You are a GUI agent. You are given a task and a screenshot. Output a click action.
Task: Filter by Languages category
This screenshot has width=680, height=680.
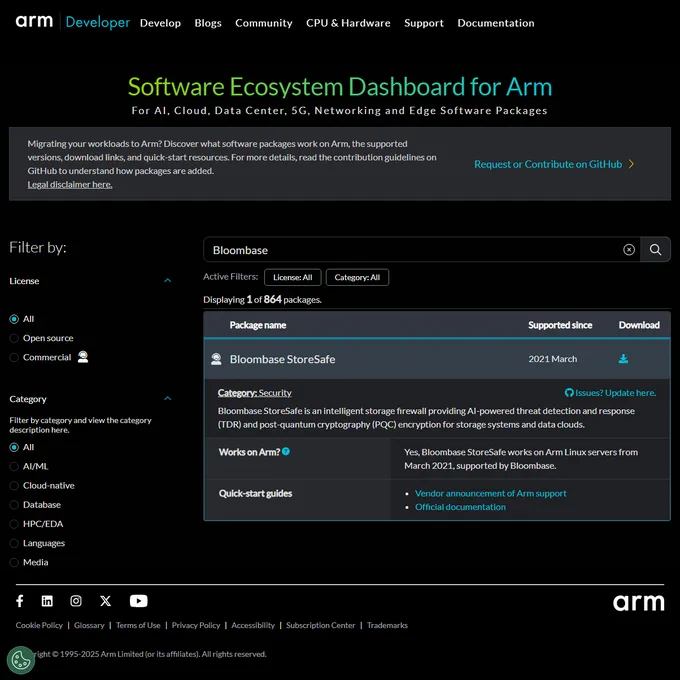click(x=14, y=543)
